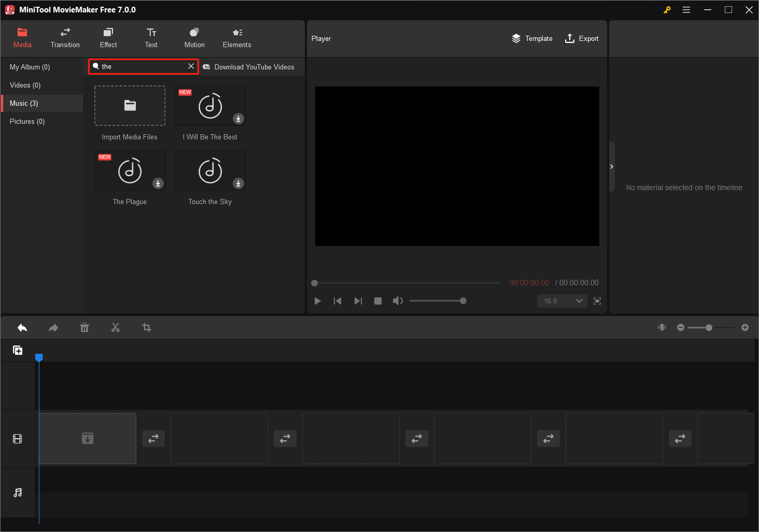This screenshot has width=759, height=532.
Task: Redo the last action
Action: (53, 327)
